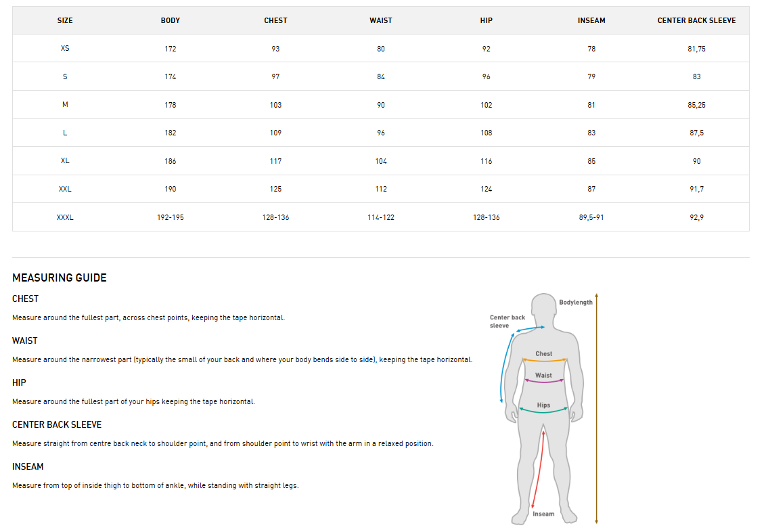Click the purple Waist arrow on figure
Screen dimensions: 768x532
tap(544, 382)
